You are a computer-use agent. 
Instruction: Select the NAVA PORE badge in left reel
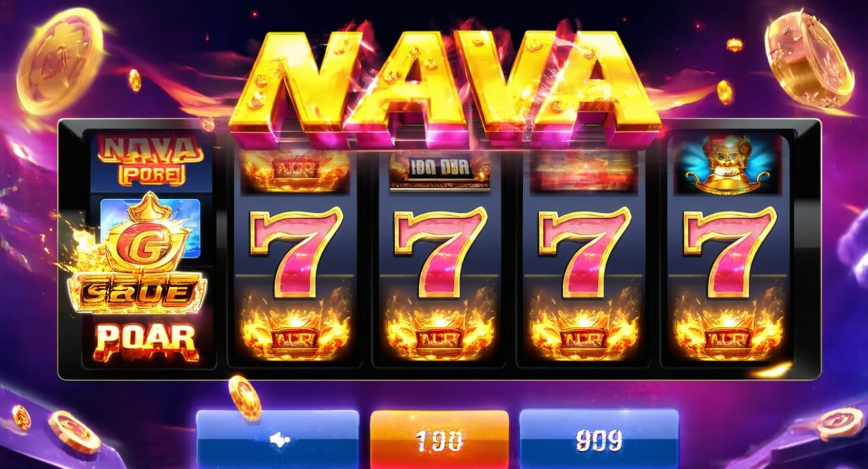point(151,159)
